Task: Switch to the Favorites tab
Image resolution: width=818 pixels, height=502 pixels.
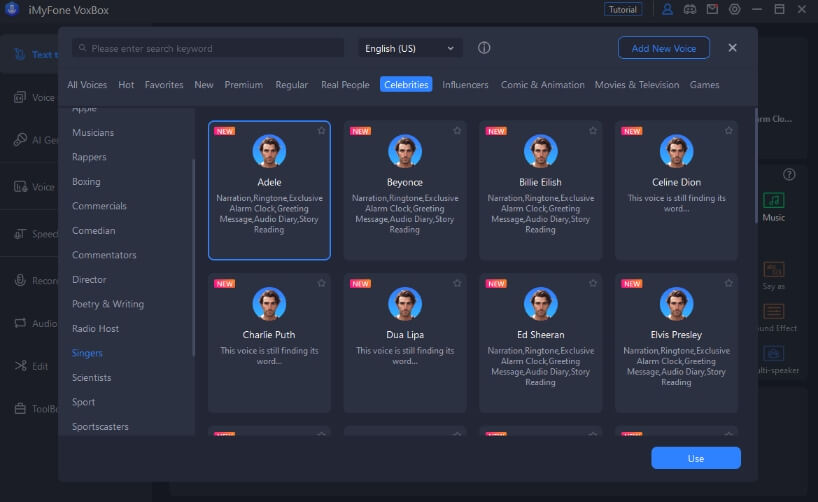Action: pos(164,85)
